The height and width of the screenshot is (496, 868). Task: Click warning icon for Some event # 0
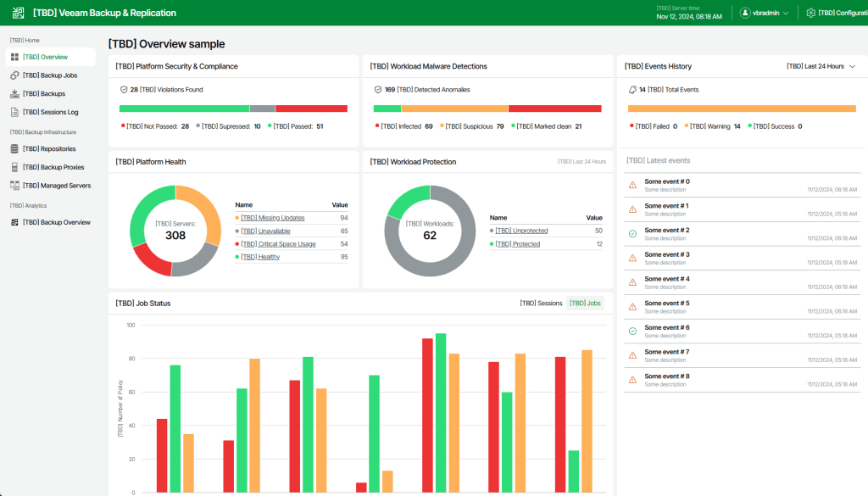[632, 185]
